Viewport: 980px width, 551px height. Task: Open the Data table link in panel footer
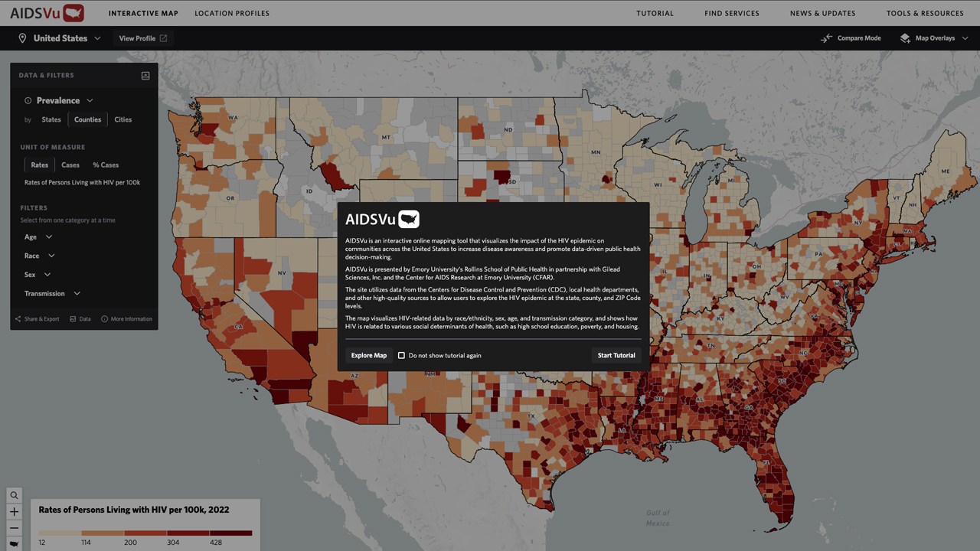click(x=80, y=319)
